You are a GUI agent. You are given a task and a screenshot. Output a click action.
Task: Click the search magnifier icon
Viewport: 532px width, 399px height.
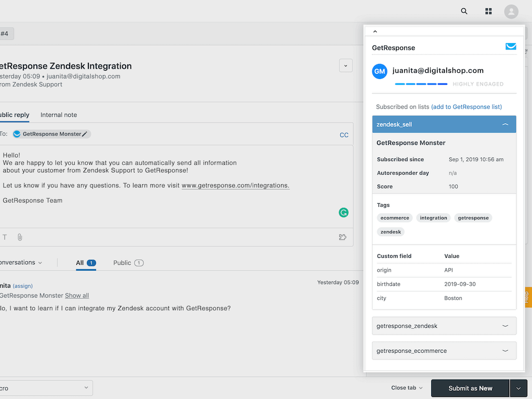tap(464, 11)
